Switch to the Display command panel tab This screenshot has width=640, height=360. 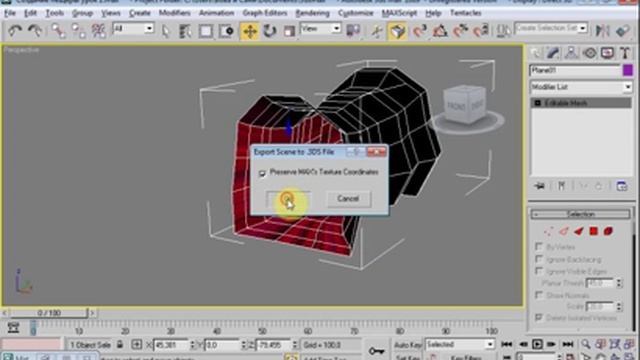(607, 53)
